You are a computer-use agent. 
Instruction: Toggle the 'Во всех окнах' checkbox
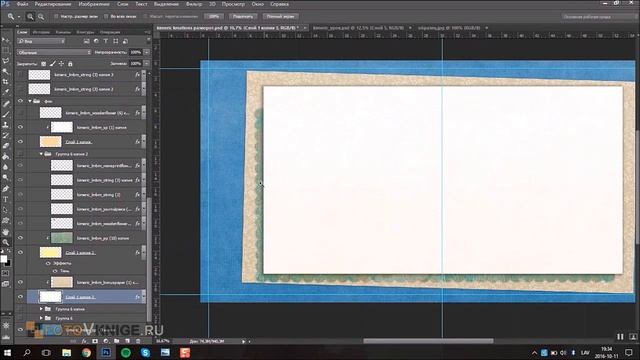click(x=106, y=17)
